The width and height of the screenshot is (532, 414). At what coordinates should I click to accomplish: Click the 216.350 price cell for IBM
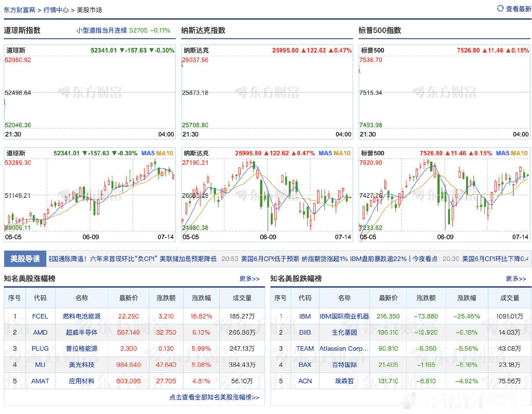[x=388, y=316]
